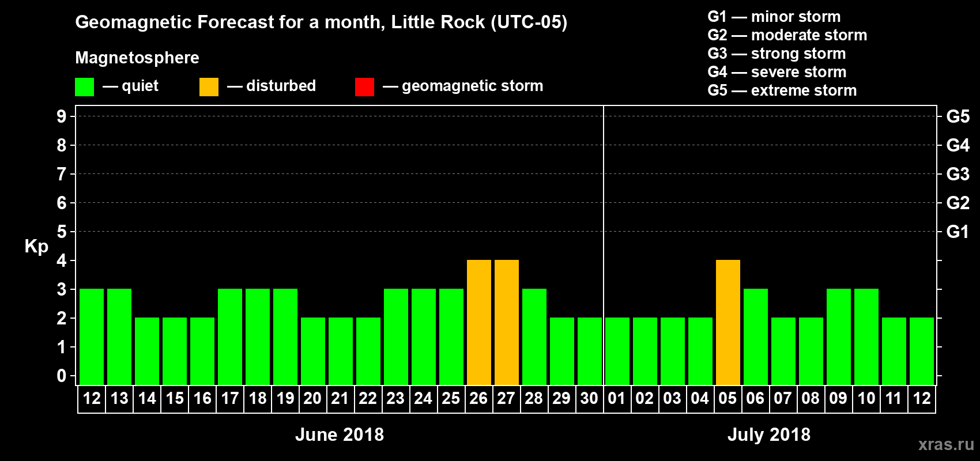Click the chart title Geomagnetic Forecast

[x=321, y=22]
